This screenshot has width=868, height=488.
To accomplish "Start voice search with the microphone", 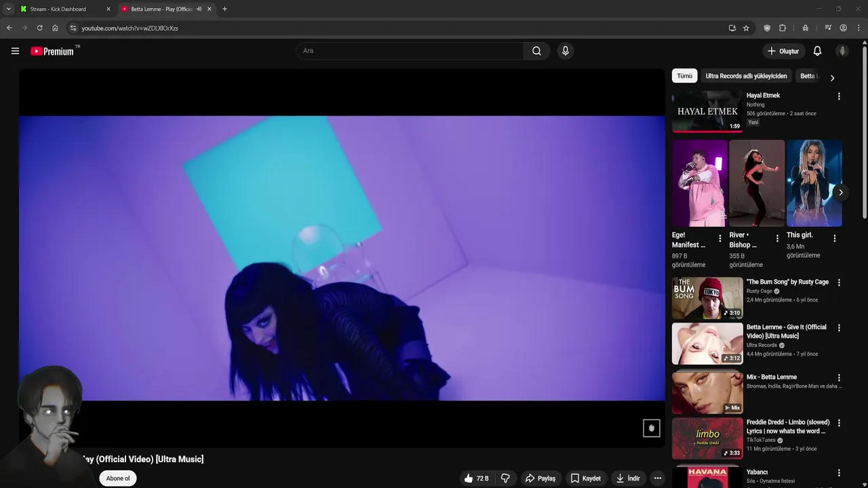I will (x=566, y=51).
